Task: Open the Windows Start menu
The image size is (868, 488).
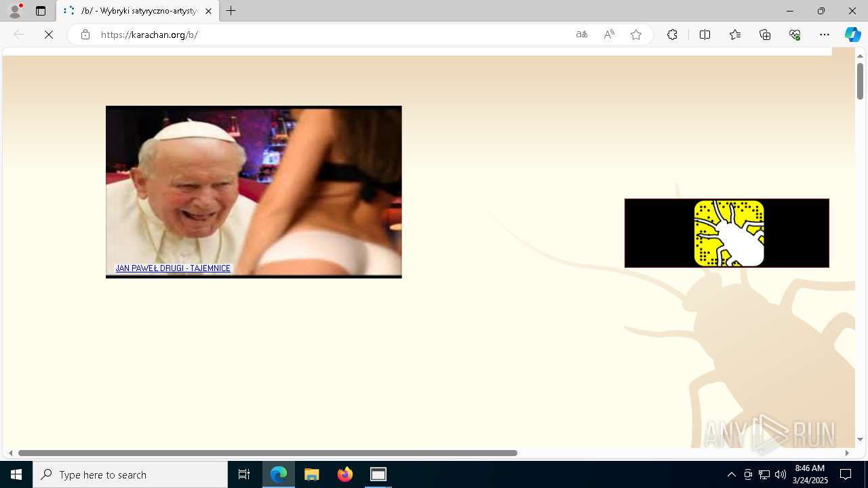Action: [16, 474]
